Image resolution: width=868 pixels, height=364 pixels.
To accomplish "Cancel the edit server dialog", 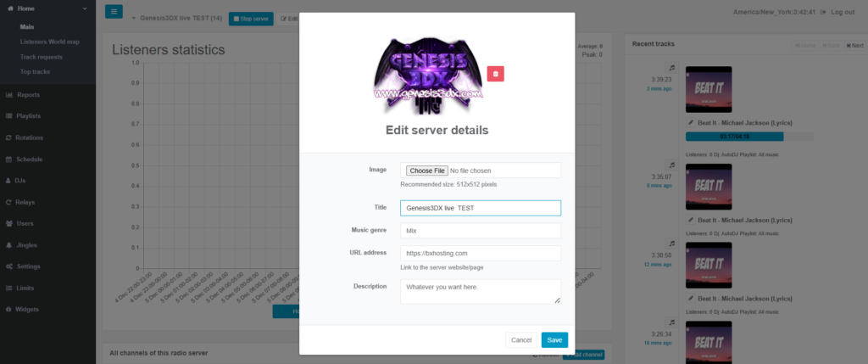I will click(x=521, y=339).
